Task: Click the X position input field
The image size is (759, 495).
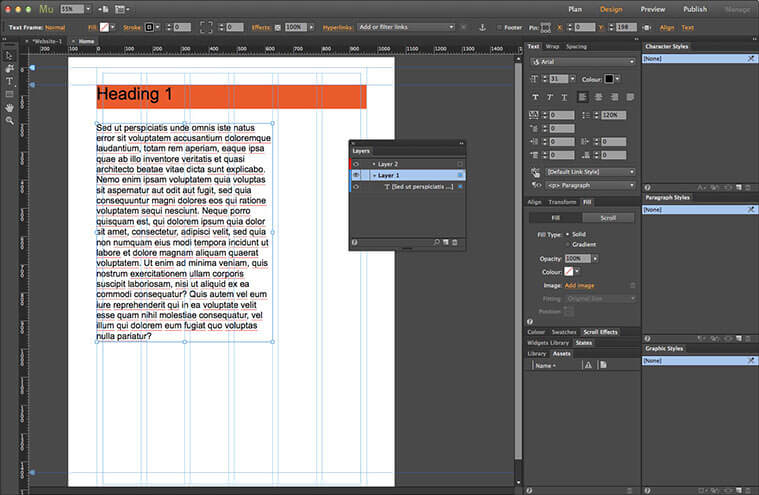Action: 583,27
